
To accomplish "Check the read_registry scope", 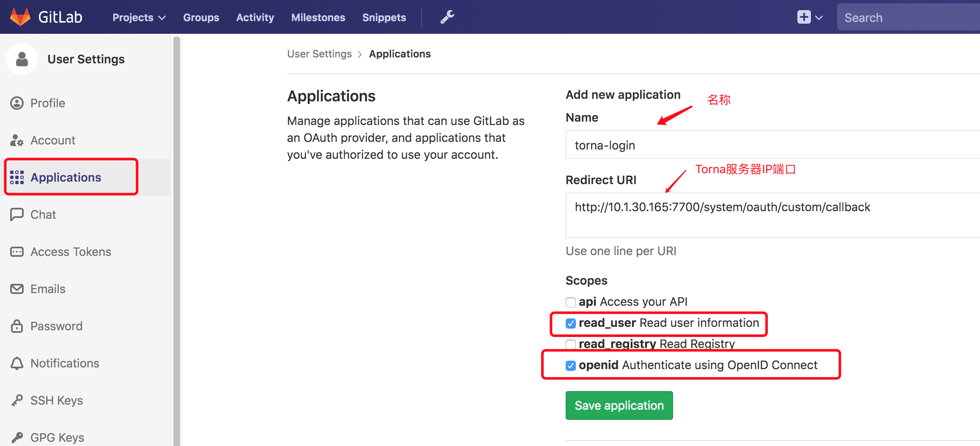I will tap(571, 344).
